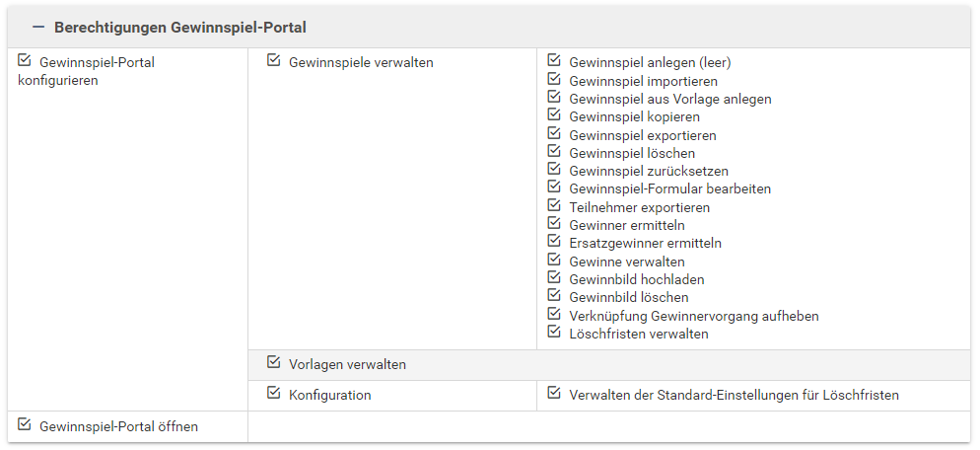Uncheck Gewinner ermitteln checkbox
This screenshot has height=450, width=980.
[x=554, y=224]
